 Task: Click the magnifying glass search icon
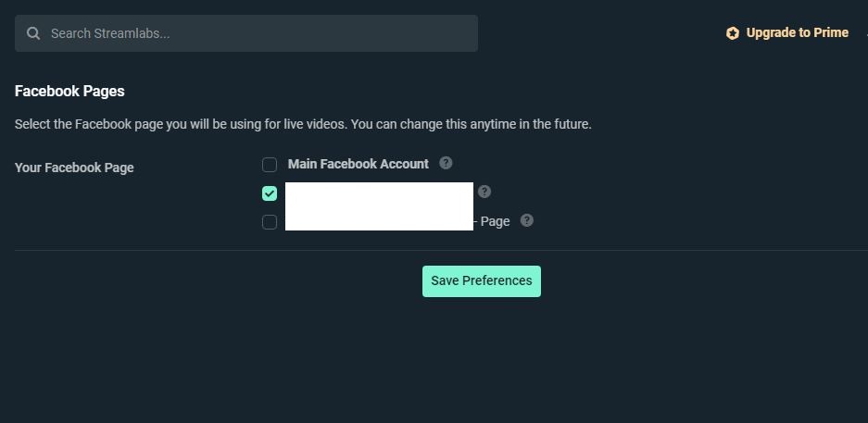point(33,33)
